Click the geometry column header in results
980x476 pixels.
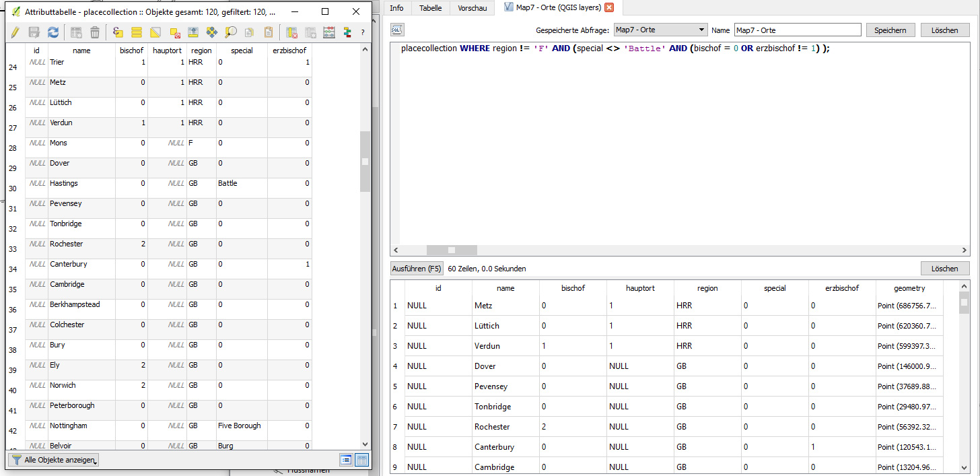click(x=909, y=288)
